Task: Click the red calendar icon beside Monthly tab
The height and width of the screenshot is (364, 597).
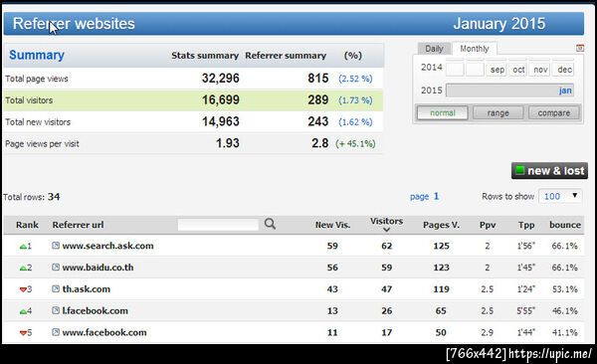Action: (580, 48)
